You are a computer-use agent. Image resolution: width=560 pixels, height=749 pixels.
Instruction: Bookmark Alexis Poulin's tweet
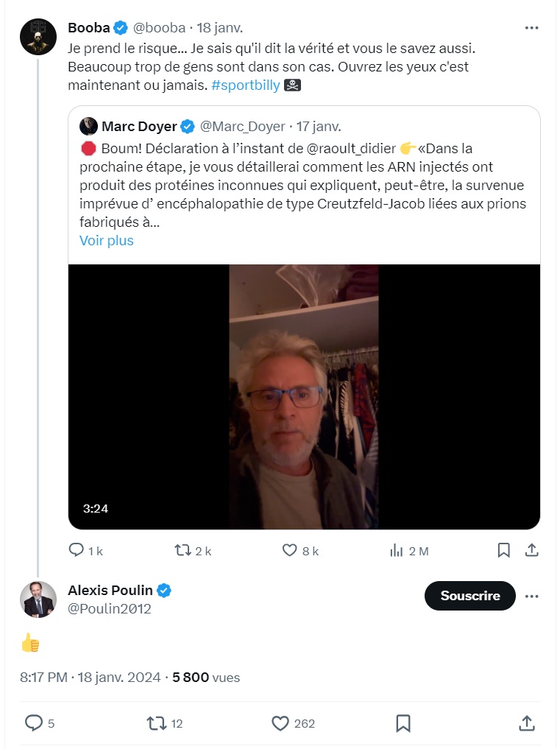coord(403,723)
